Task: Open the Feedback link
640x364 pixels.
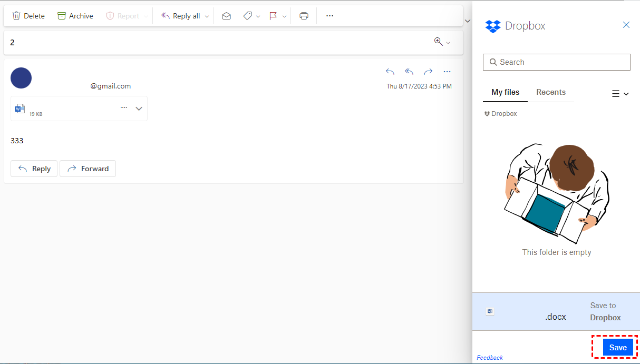Action: (490, 358)
